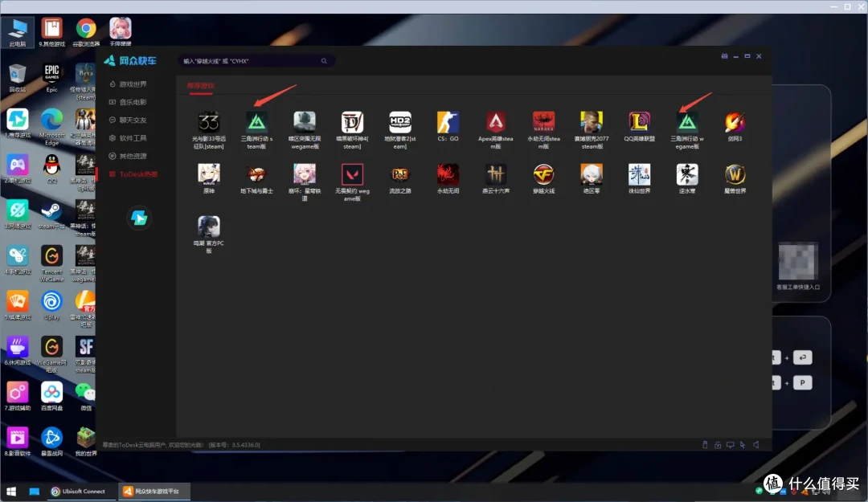The image size is (868, 502).
Task: Open the Tencent WeGame desktop shortcut
Action: 51,263
